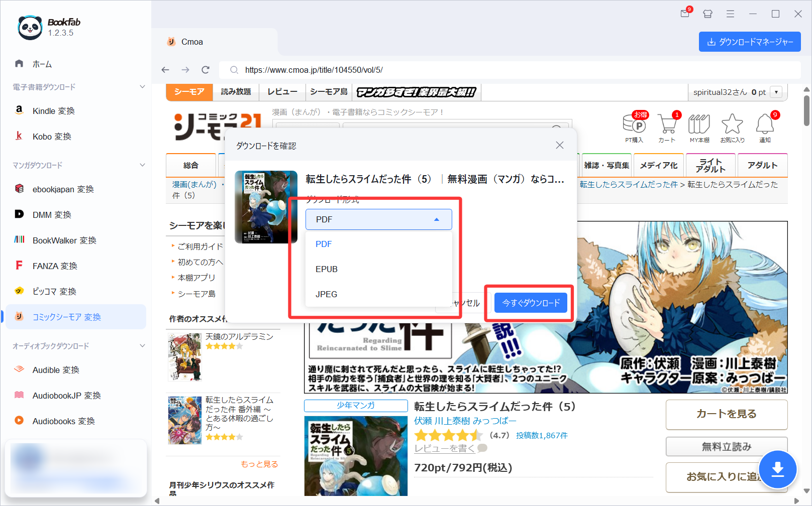Open the ダウンロードマネージャー button
This screenshot has height=506, width=812.
pyautogui.click(x=750, y=42)
